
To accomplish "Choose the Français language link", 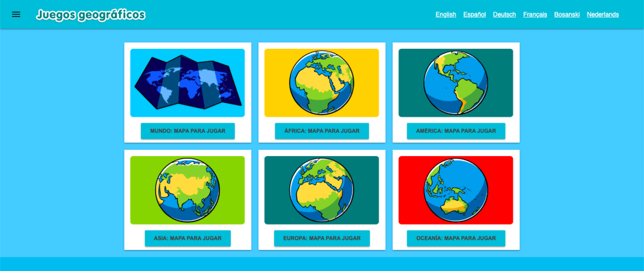I will (535, 15).
